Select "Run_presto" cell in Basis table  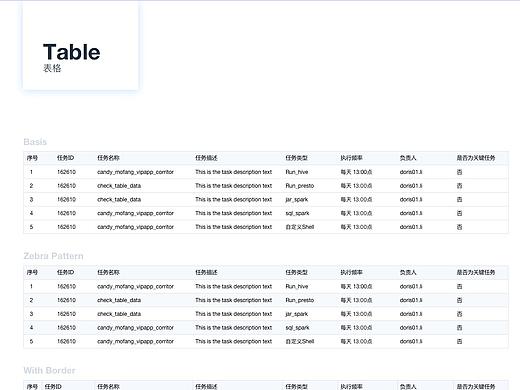300,186
